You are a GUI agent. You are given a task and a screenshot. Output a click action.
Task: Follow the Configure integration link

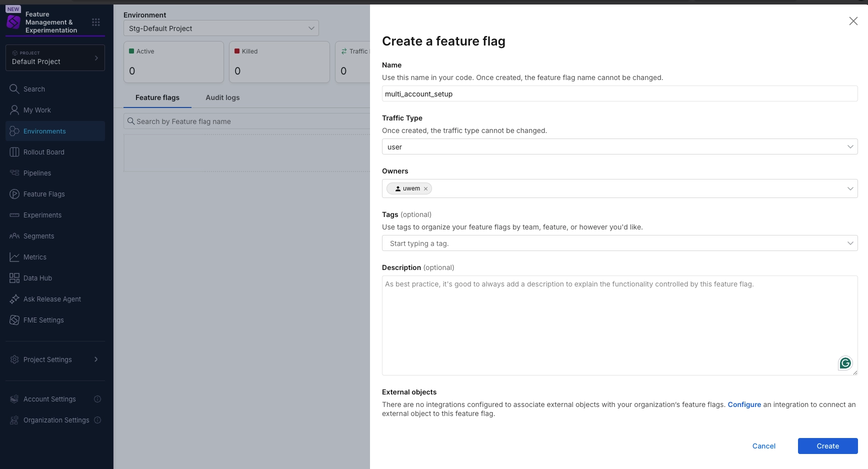pyautogui.click(x=744, y=404)
